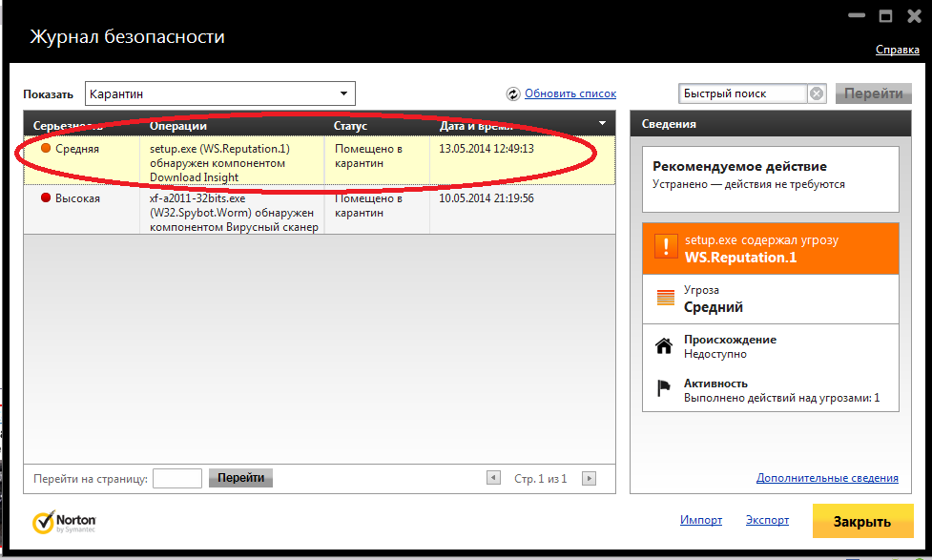This screenshot has width=932, height=560.
Task: Click the Norton by Symantec logo
Action: pyautogui.click(x=64, y=522)
